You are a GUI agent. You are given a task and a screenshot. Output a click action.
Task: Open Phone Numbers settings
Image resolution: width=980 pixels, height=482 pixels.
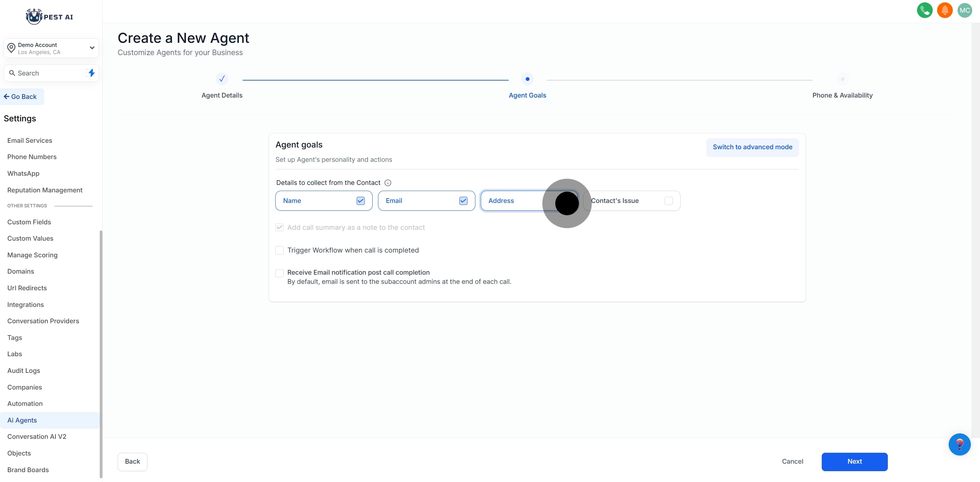(32, 157)
